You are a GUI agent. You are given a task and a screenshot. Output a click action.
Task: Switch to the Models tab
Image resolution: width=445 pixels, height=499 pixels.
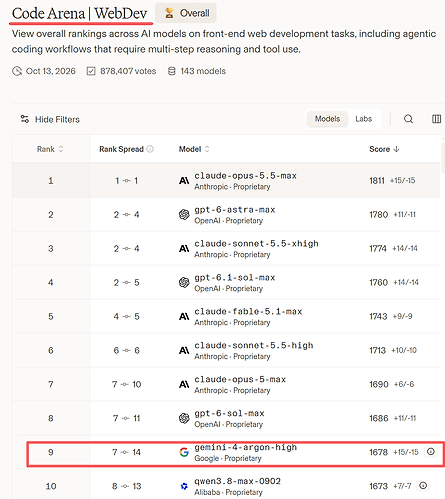[327, 119]
